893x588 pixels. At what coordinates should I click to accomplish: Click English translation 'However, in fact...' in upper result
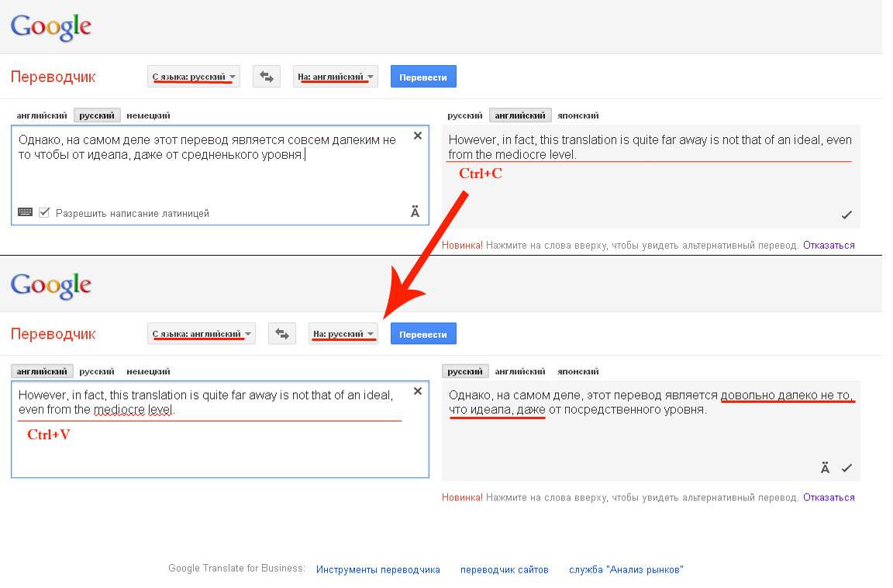coord(650,147)
